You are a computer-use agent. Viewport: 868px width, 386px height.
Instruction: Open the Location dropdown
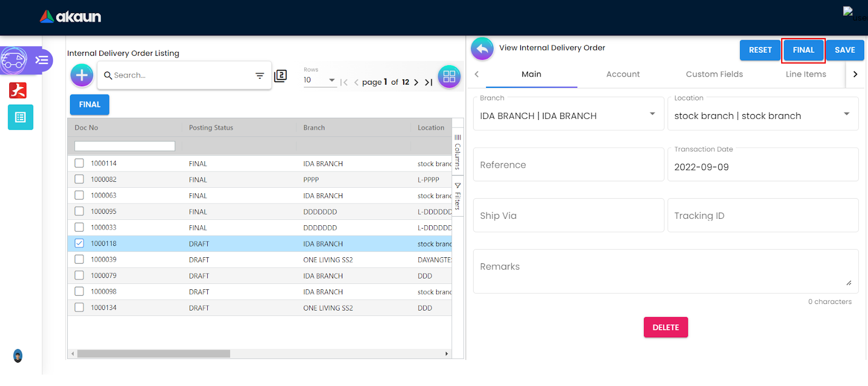tap(846, 114)
